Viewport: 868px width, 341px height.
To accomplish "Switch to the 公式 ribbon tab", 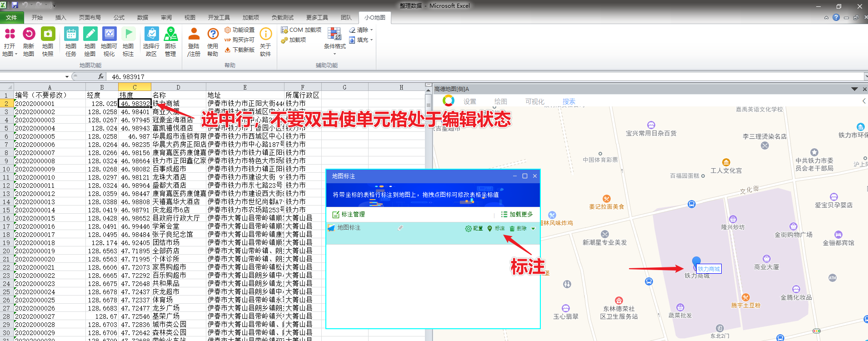I will point(119,17).
